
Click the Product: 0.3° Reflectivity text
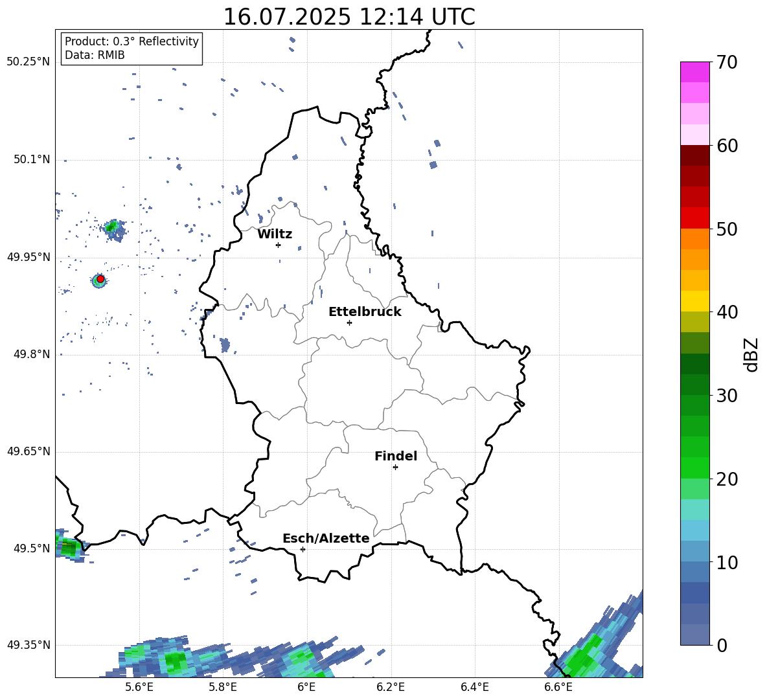(x=132, y=41)
